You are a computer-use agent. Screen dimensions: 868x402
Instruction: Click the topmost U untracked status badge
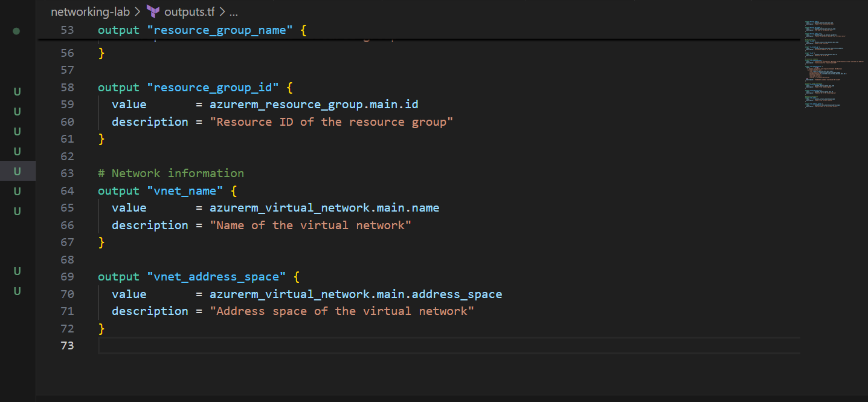point(17,92)
